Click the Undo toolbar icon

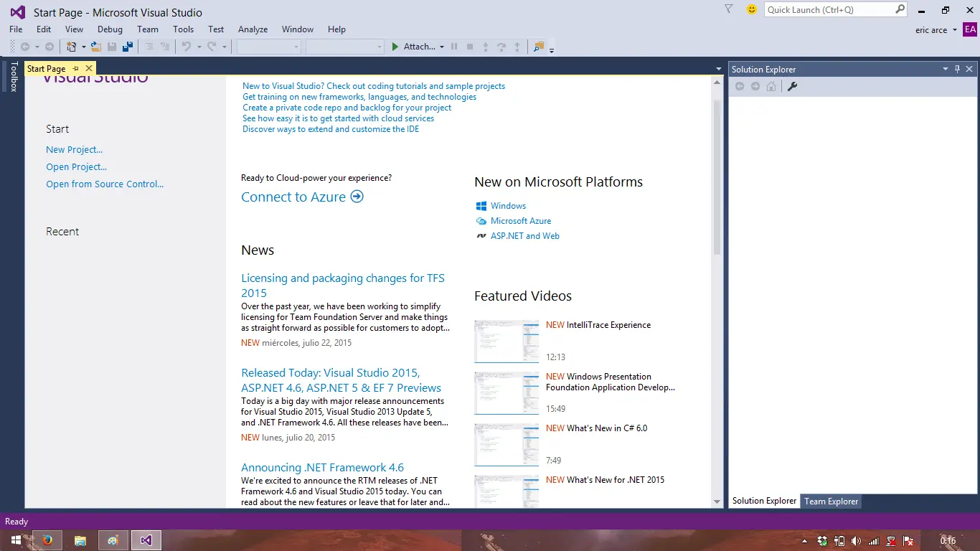(x=186, y=47)
